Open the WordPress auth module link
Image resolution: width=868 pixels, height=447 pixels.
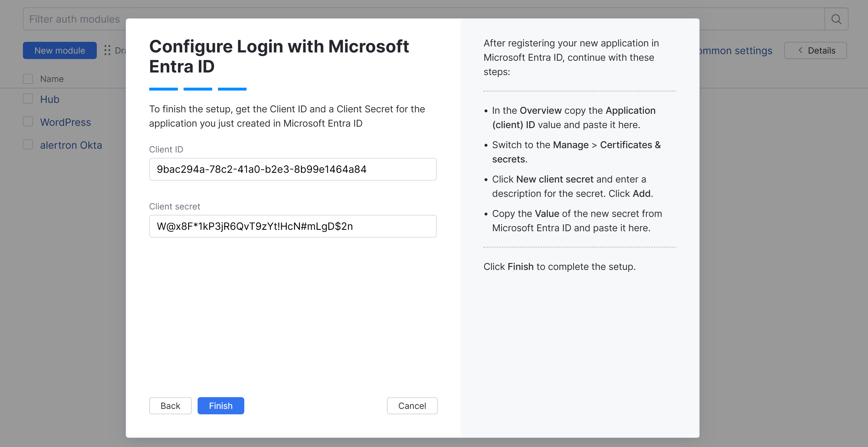click(65, 122)
